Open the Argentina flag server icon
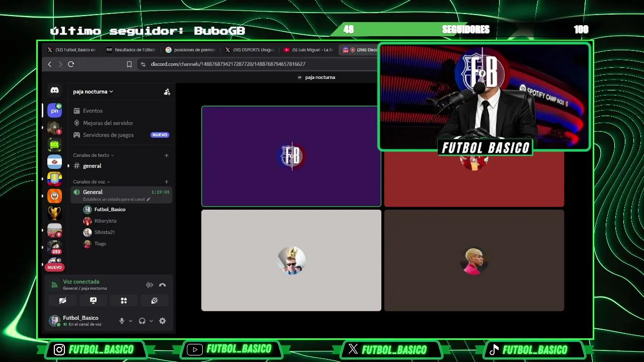Viewport: 644px width, 362px height. (54, 161)
